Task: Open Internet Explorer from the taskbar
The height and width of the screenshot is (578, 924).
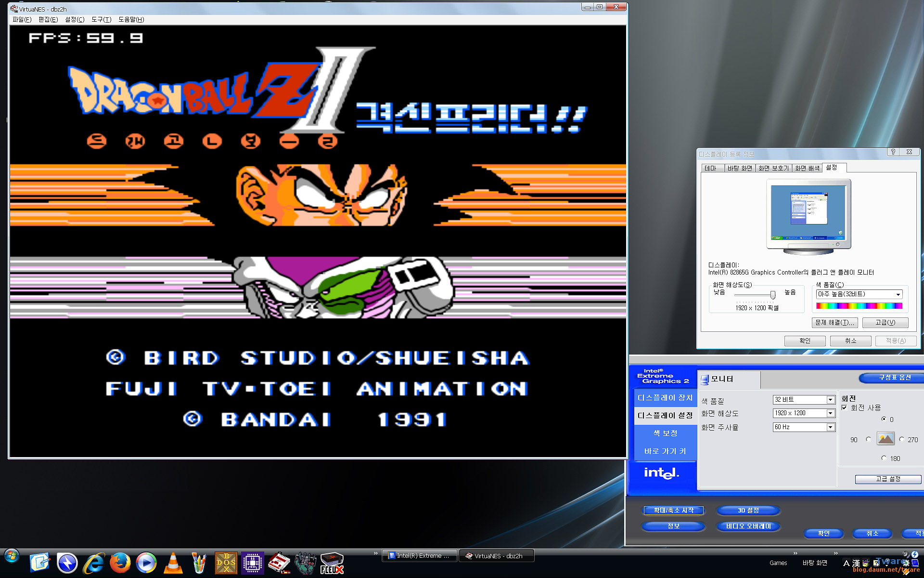Action: click(x=94, y=563)
